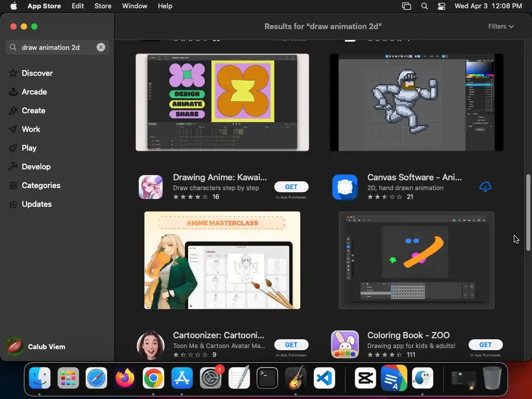Viewport: 532px width, 399px height.
Task: Open Cartoonizer app icon
Action: 151,344
